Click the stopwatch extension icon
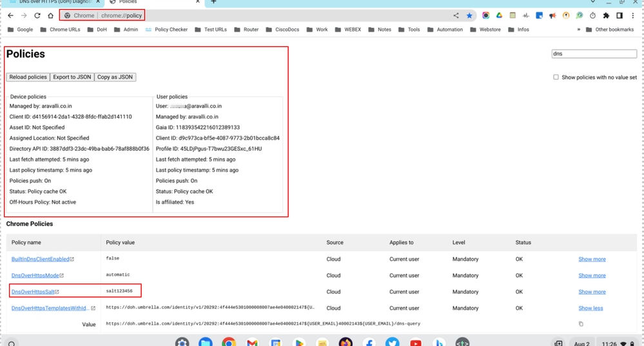The image size is (644, 346). pyautogui.click(x=592, y=15)
